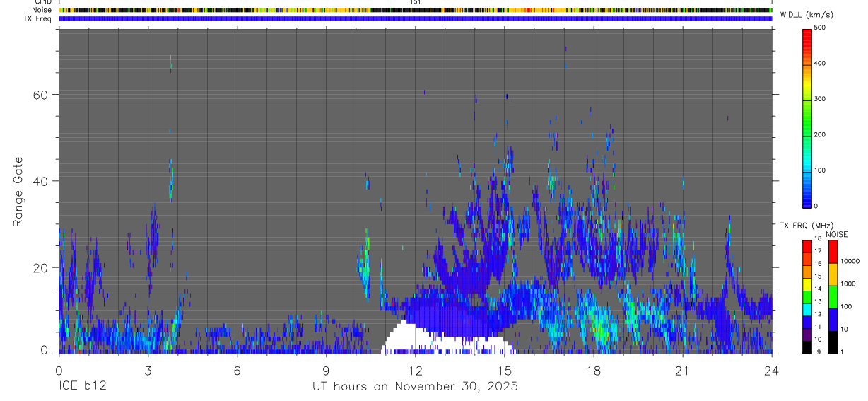Click the '1000' noise legend label
Screen dimensions: 868x401
848,284
